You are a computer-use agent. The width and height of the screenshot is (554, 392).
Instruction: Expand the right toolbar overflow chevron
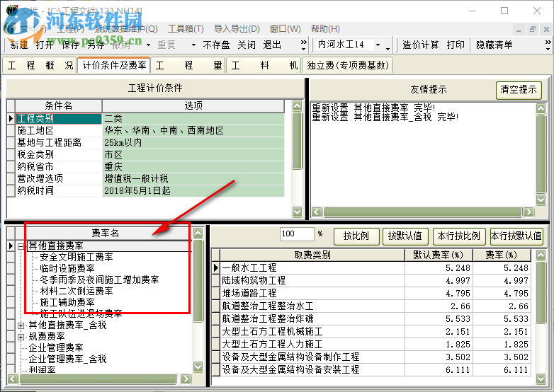548,45
